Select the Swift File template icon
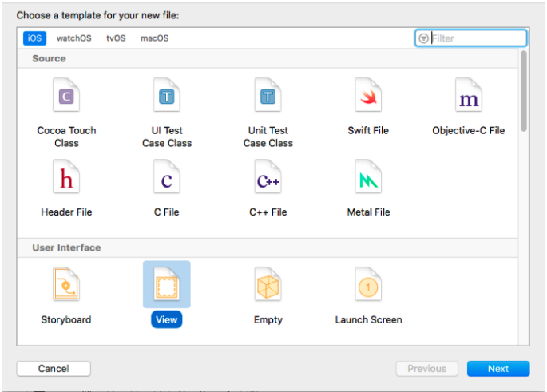Viewport: 547px width, 392px height. tap(368, 98)
